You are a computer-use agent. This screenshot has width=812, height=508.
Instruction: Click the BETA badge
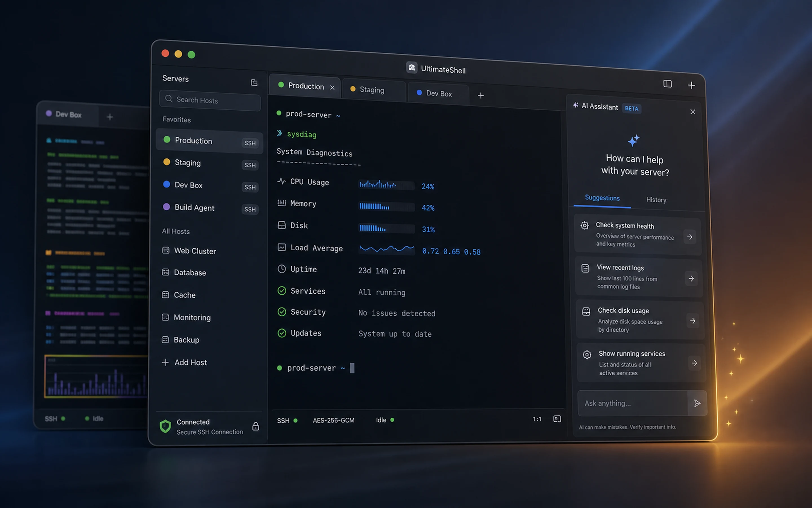click(632, 109)
